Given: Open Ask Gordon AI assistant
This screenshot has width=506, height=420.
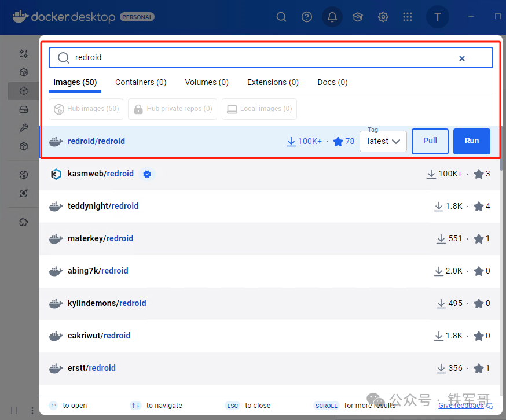Looking at the screenshot, I should tap(24, 53).
